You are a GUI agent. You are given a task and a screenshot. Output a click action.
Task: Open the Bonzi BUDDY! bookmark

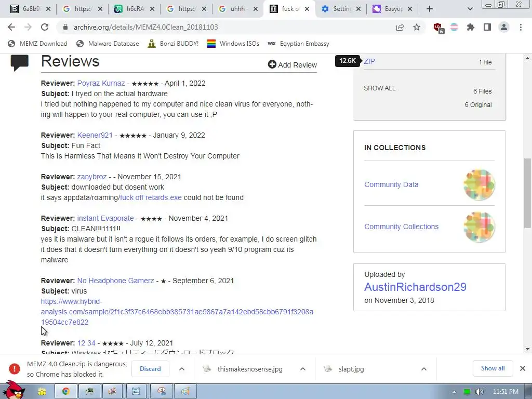[x=173, y=44]
